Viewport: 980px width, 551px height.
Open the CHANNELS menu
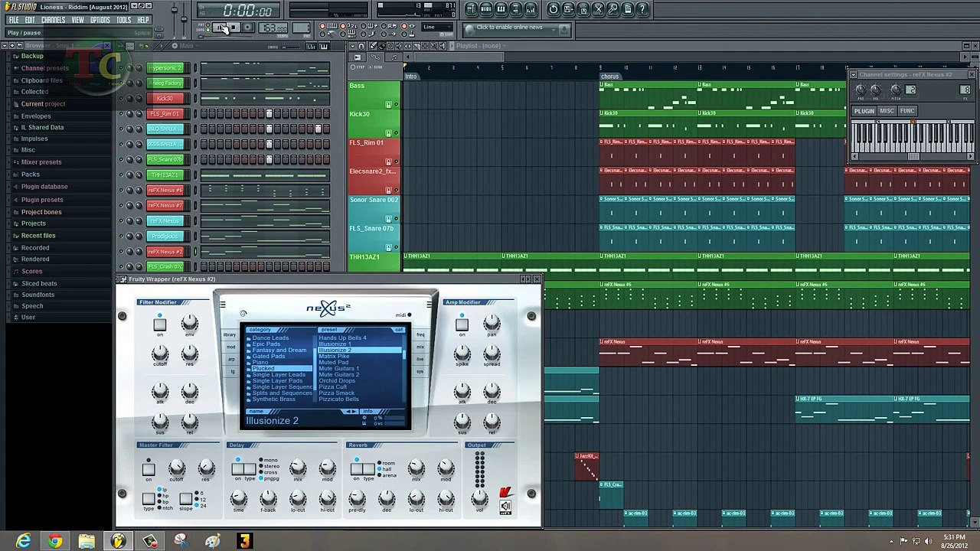[53, 20]
